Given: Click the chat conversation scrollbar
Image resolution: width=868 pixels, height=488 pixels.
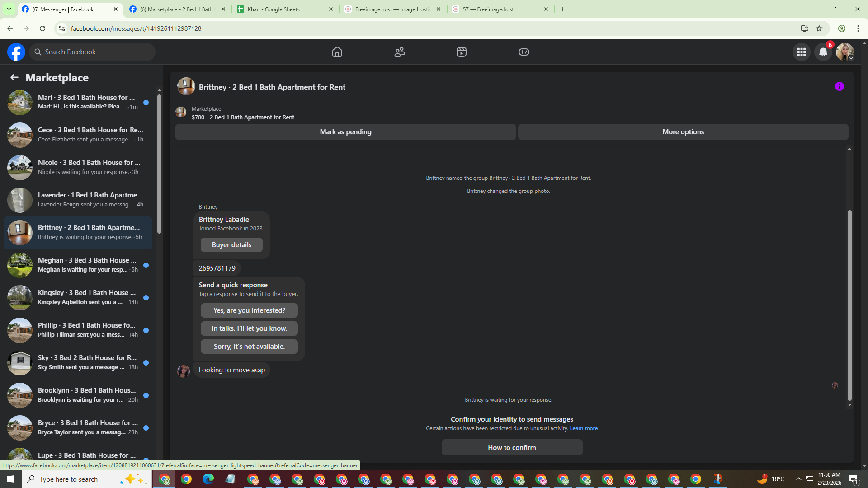Looking at the screenshot, I should pos(849,305).
